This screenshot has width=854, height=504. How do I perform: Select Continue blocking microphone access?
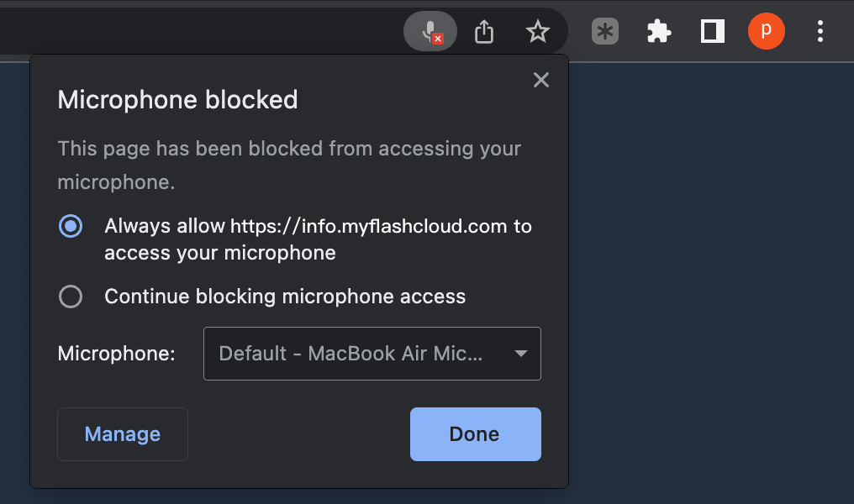pos(71,297)
